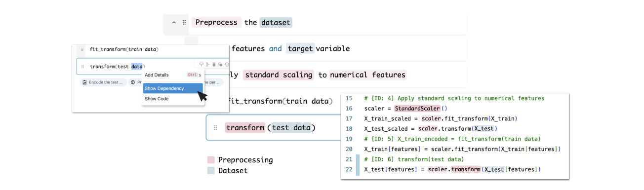644x190 pixels.
Task: Click the suggestion chip starting with 'Pr'
Action: point(135,82)
